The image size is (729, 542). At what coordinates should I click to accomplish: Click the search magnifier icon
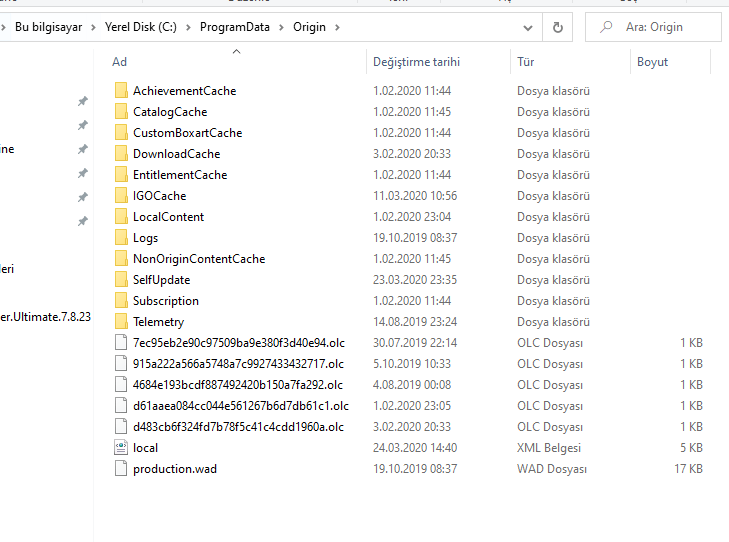tap(606, 27)
